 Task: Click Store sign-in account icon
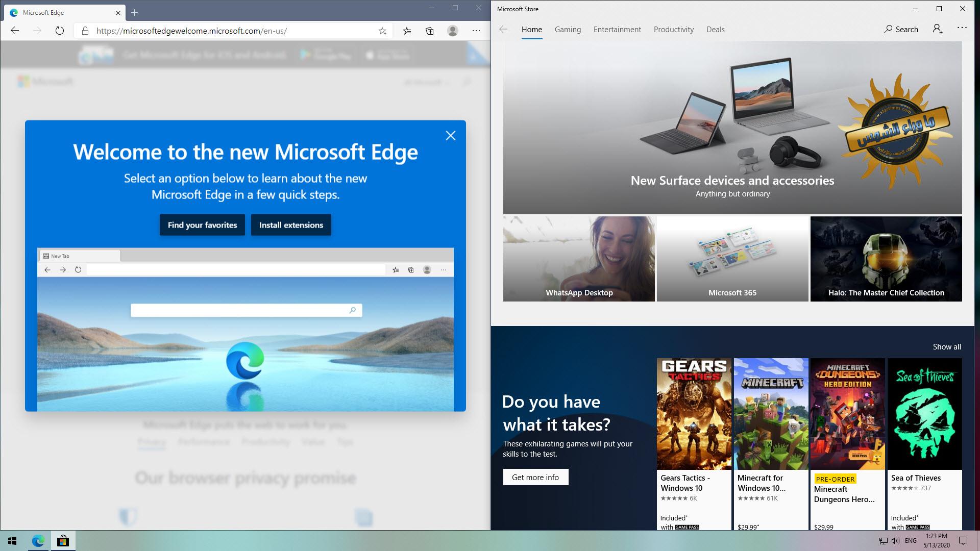click(938, 29)
